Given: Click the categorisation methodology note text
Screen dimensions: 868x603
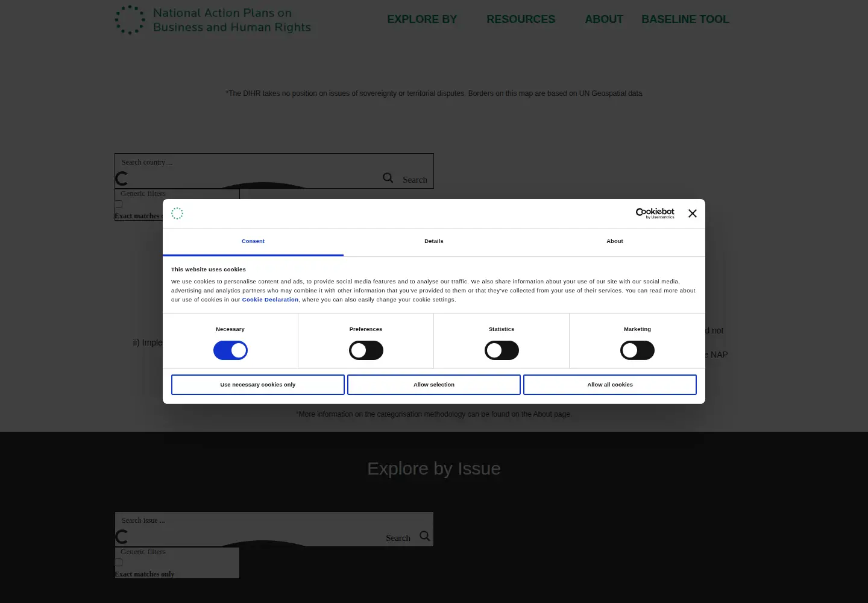Looking at the screenshot, I should click(x=434, y=414).
